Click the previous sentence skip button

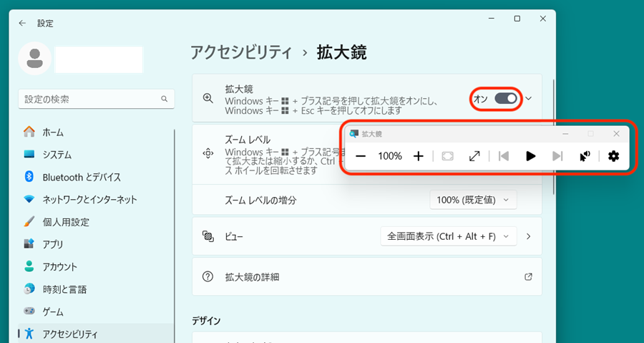[x=504, y=156]
